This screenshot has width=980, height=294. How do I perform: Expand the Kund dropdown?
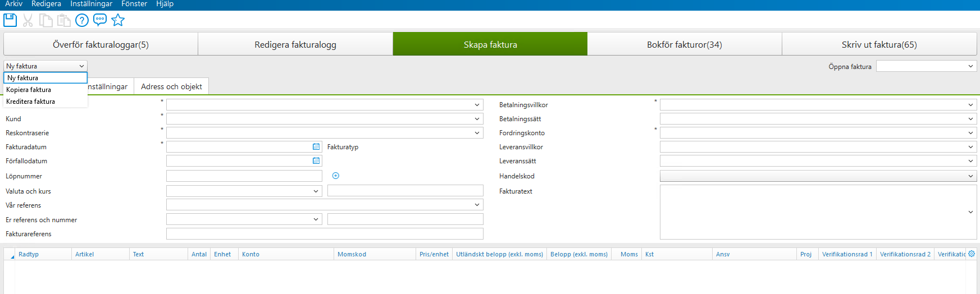[477, 118]
